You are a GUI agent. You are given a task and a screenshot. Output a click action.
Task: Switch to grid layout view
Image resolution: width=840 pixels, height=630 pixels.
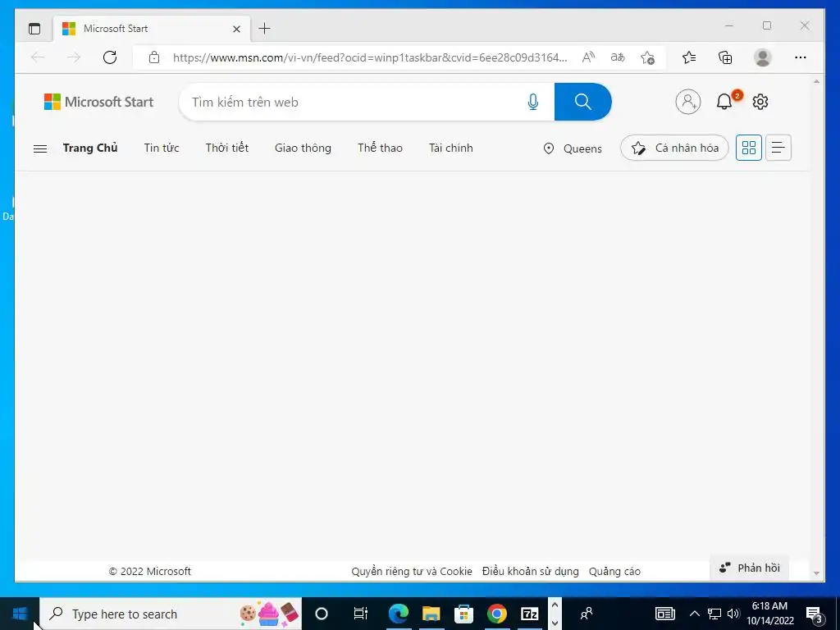tap(748, 148)
